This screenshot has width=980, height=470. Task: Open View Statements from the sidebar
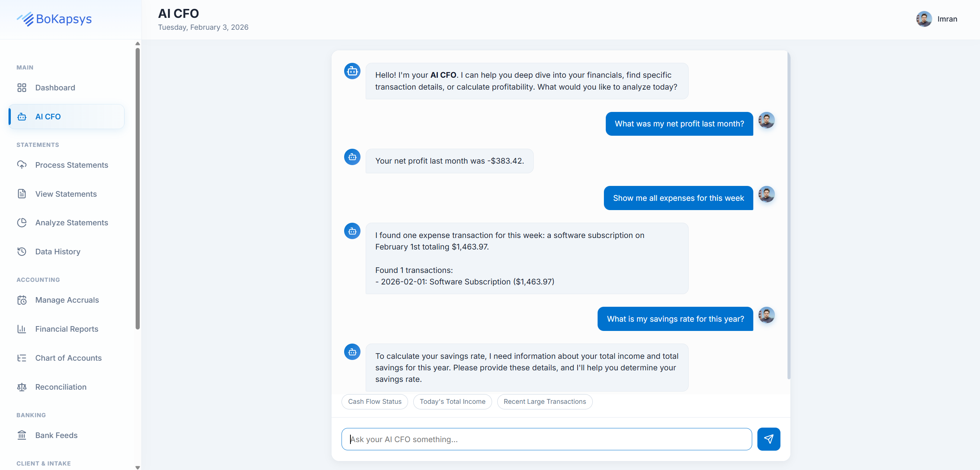(x=66, y=194)
